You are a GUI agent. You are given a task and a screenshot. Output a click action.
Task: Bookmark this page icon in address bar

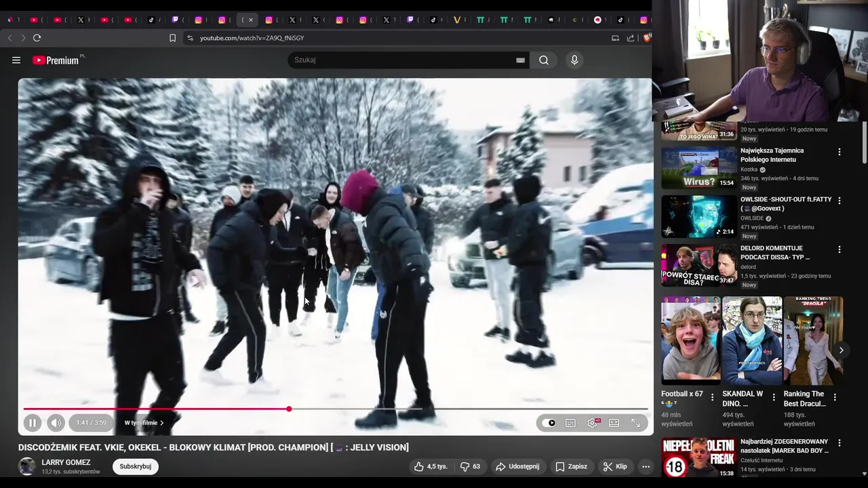click(173, 38)
